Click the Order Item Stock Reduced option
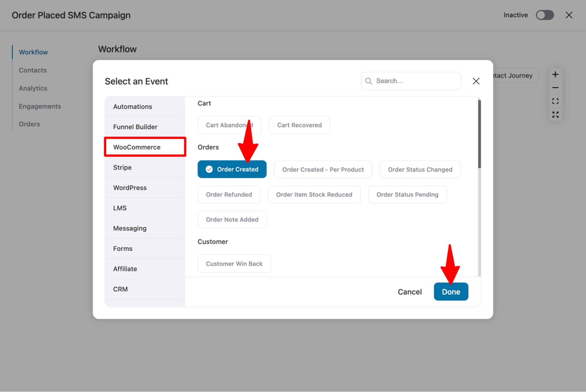This screenshot has height=392, width=586. click(x=314, y=194)
